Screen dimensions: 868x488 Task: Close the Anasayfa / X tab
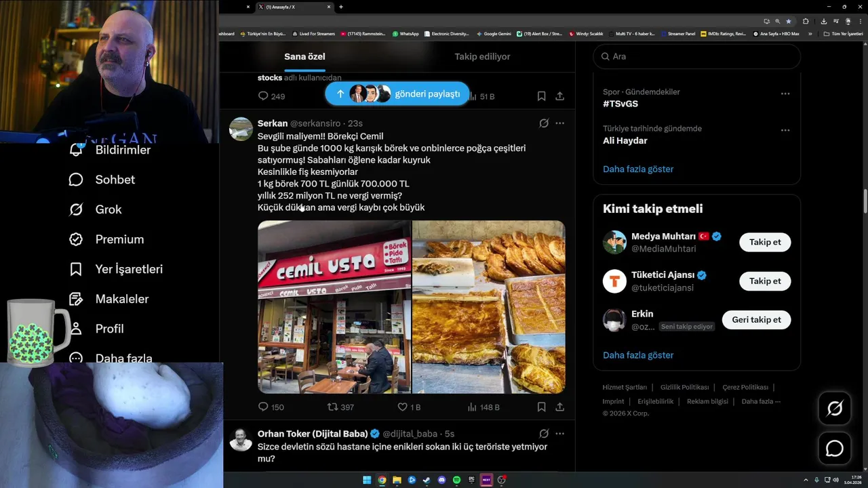pos(329,7)
